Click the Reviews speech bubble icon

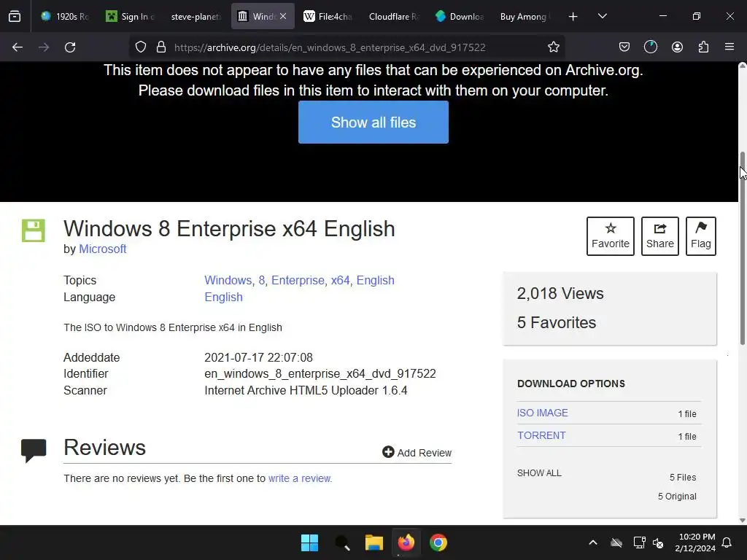pyautogui.click(x=34, y=450)
